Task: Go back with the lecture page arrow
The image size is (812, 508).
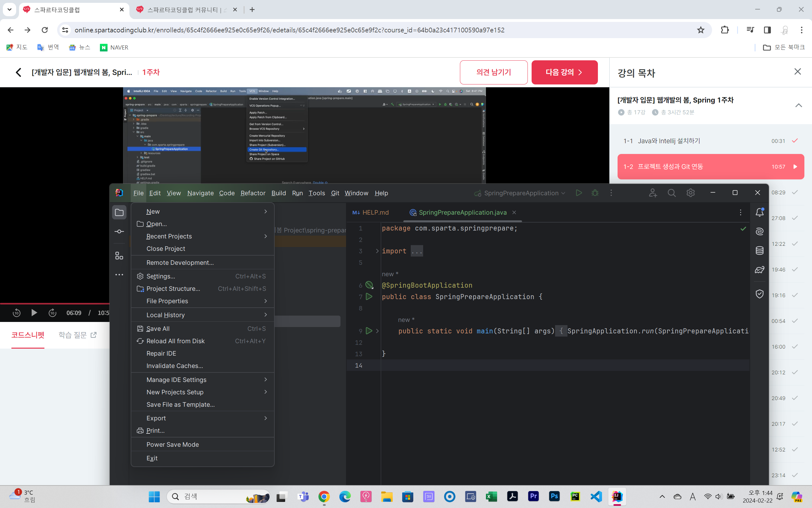Action: coord(18,72)
